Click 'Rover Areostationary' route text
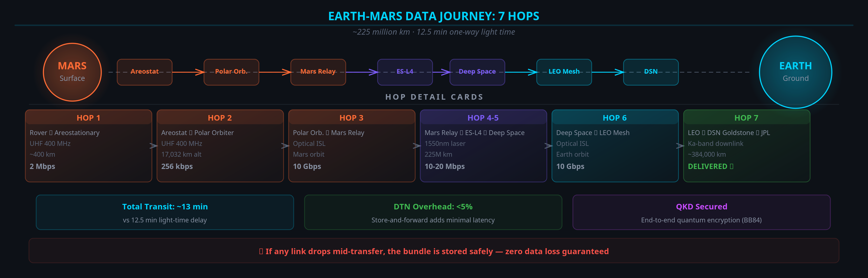The image size is (868, 278). coord(65,133)
